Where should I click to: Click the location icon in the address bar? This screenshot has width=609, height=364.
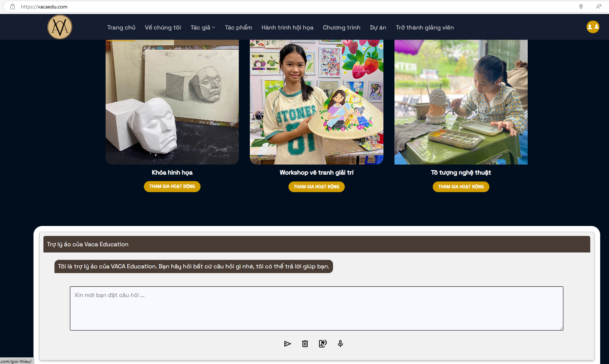(x=581, y=7)
